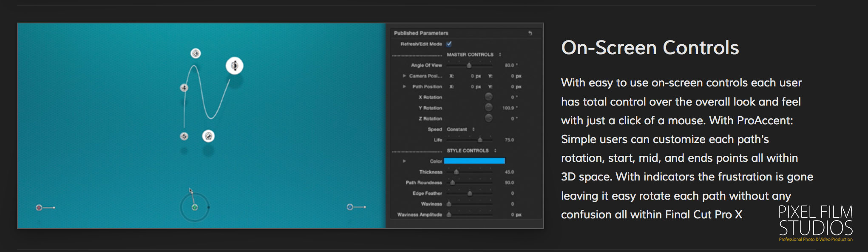Click the Waviness slider handle
Viewport: 868px width, 252px height.
point(449,204)
